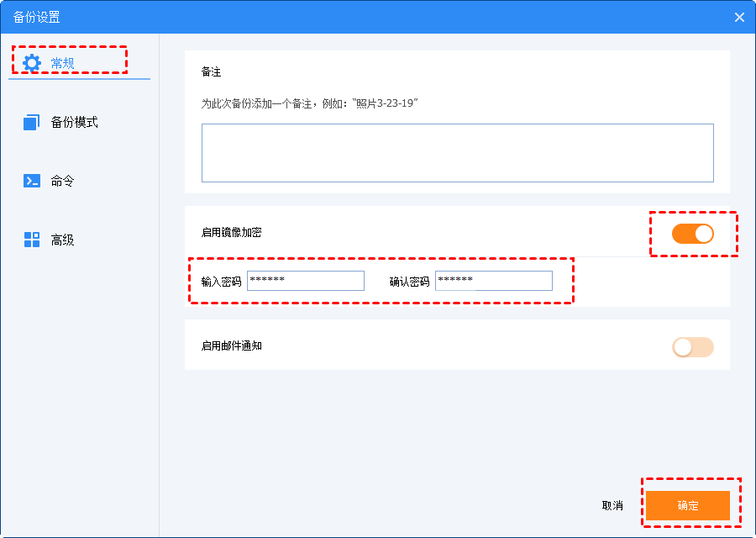Click the 备份模式 stacked-squares icon
Screen dimensions: 756x538
tap(32, 123)
